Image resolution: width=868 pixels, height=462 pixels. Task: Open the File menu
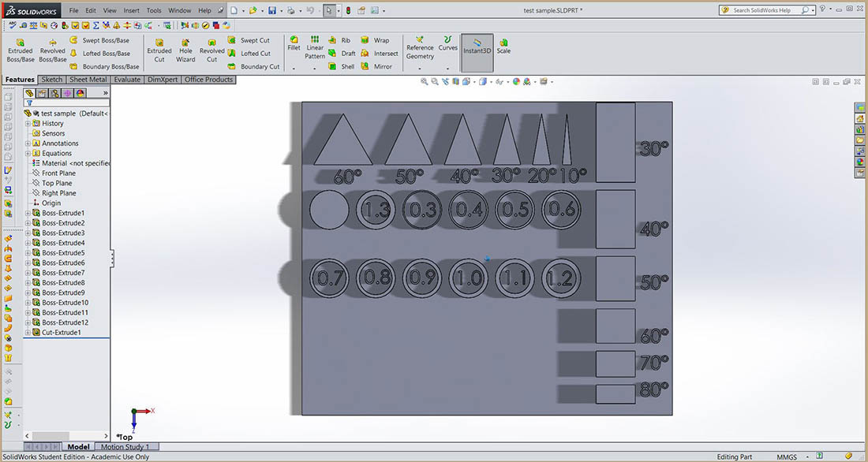73,10
